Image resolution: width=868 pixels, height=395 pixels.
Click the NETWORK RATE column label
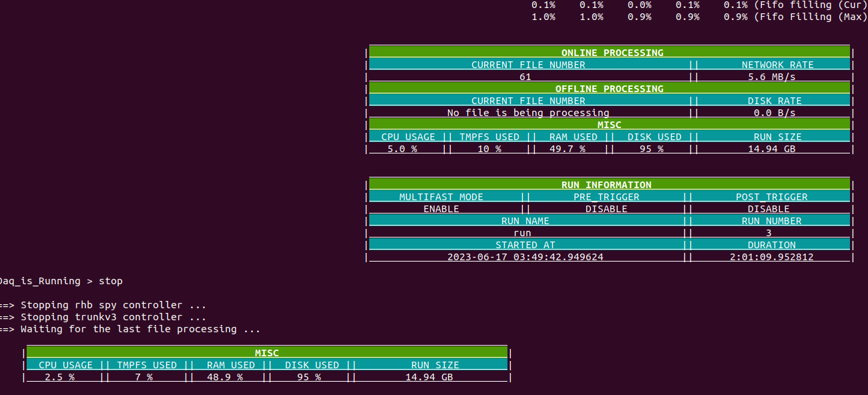[777, 65]
